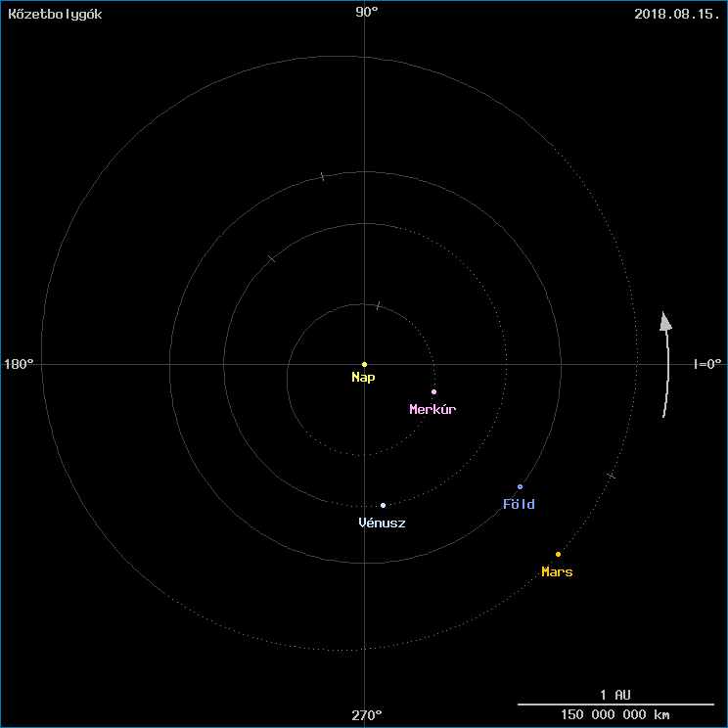The height and width of the screenshot is (728, 728).
Task: Click the orbital direction arrow
Action: (x=666, y=364)
